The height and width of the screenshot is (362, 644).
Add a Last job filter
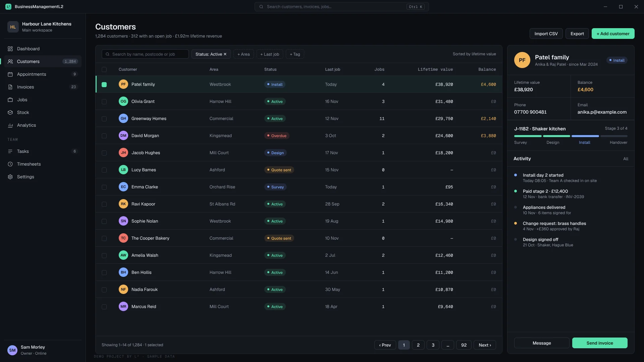270,54
